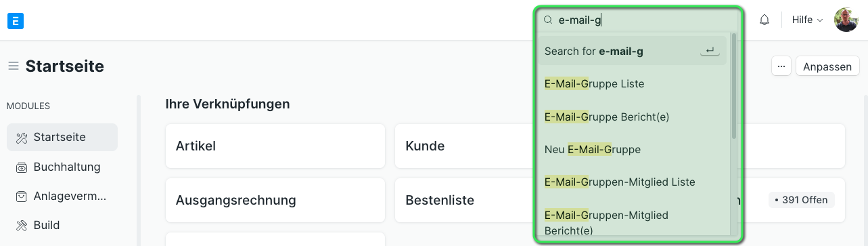The image size is (868, 246).
Task: Choose "Search for e-mail-g" entry
Action: pos(632,51)
